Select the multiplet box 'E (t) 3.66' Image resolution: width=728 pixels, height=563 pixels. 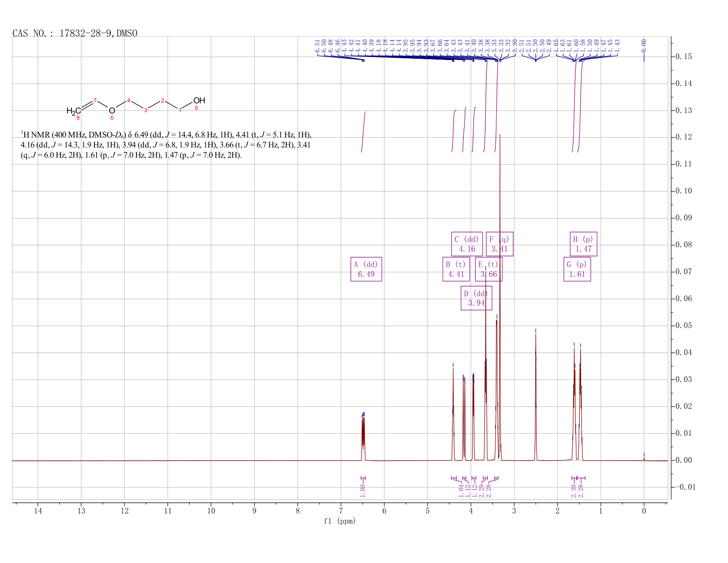pos(488,269)
